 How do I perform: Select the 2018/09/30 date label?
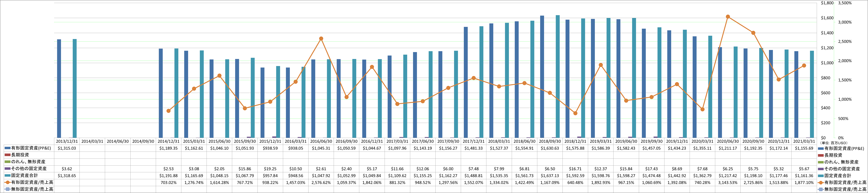[x=550, y=142]
